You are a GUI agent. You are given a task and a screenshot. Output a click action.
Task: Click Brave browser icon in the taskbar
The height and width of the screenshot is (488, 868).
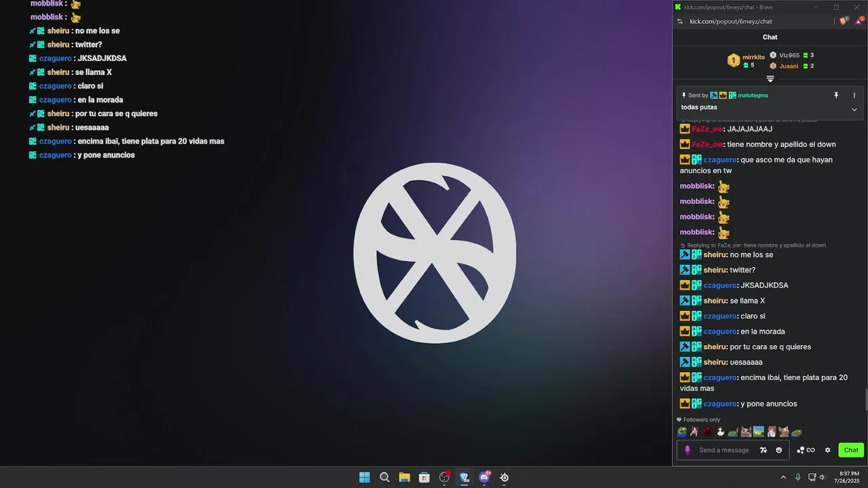(465, 477)
